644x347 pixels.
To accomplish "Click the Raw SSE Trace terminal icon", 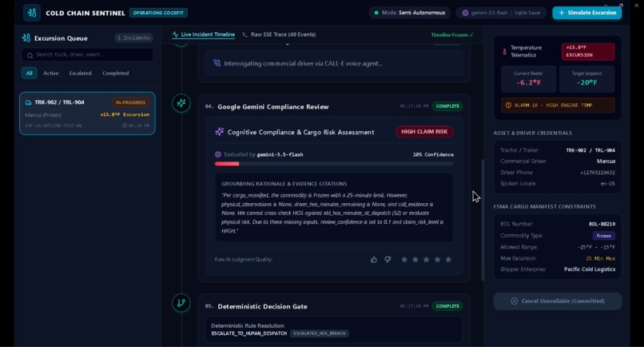I will click(244, 34).
